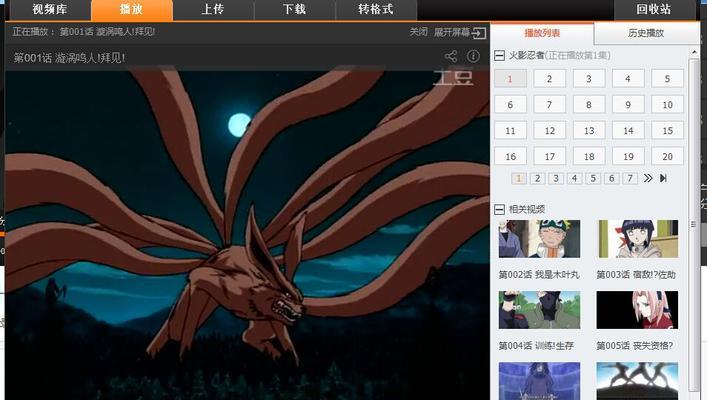The image size is (707, 400).
Task: Open thumbnail for 第003话 宿敌!?佐助
Action: (638, 239)
